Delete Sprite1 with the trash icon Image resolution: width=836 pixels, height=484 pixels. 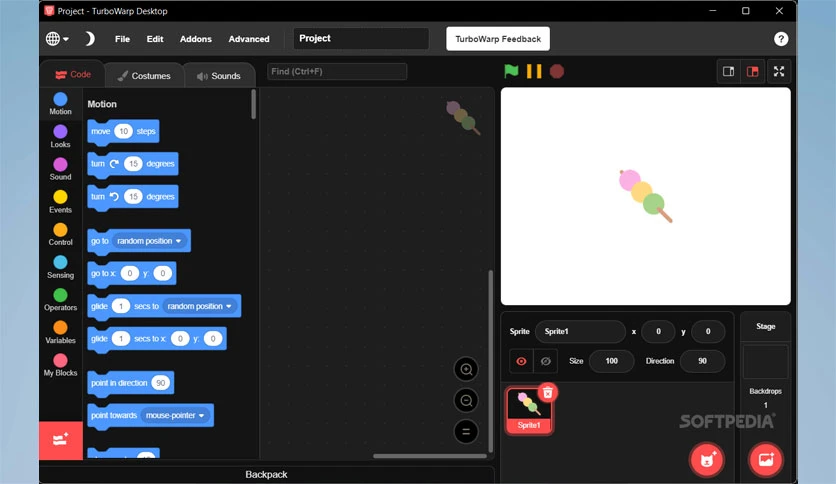click(548, 393)
